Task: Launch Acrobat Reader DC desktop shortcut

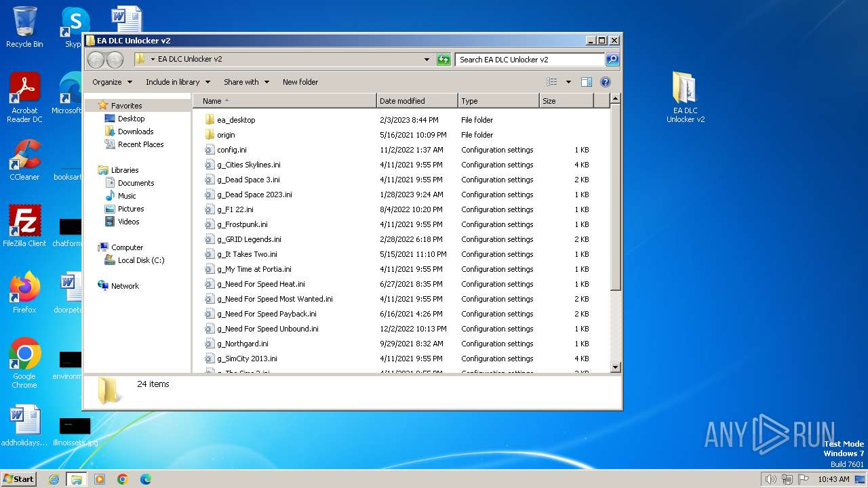Action: tap(24, 98)
